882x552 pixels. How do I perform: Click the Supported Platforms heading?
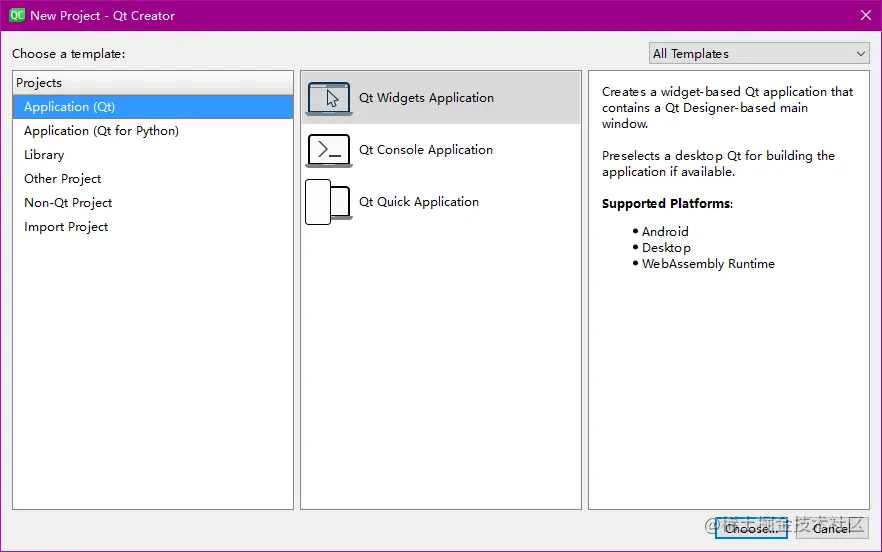point(667,204)
